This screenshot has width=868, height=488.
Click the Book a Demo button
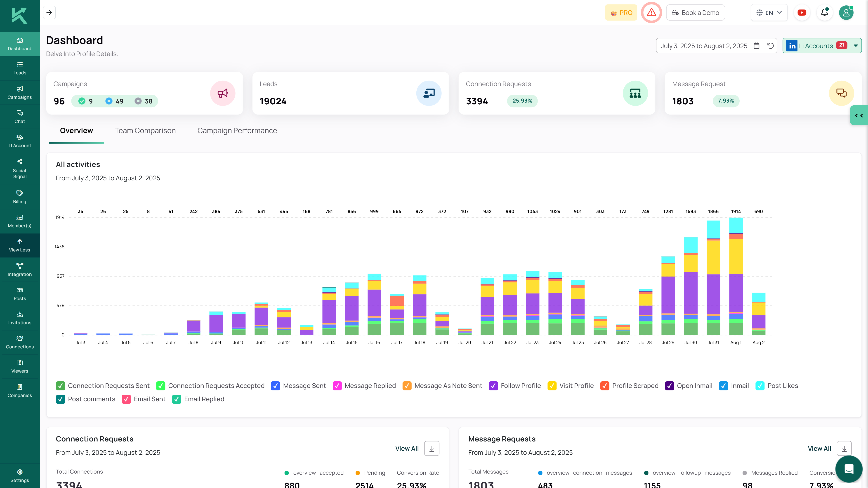pos(695,12)
